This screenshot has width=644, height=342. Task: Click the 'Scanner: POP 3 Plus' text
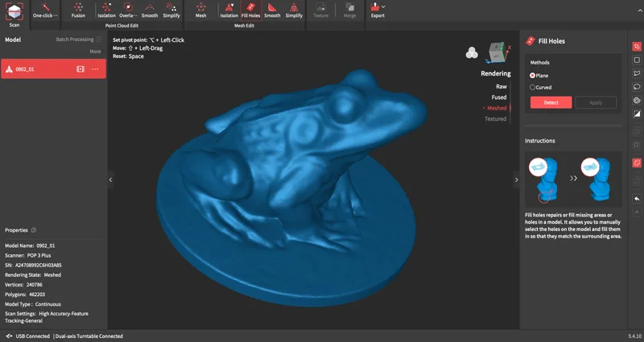coord(28,255)
